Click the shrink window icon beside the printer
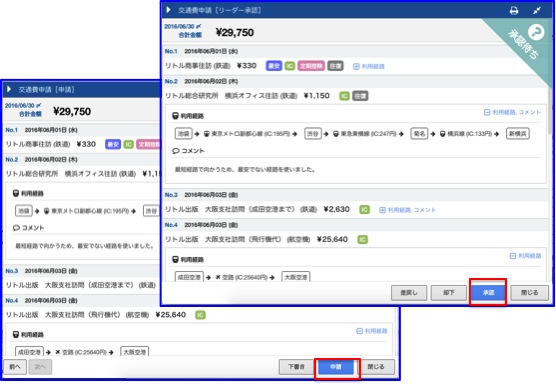This screenshot has height=385, width=556. (537, 11)
